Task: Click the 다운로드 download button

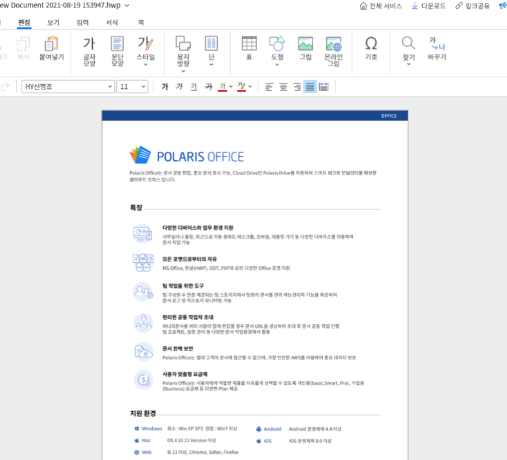Action: click(x=429, y=6)
